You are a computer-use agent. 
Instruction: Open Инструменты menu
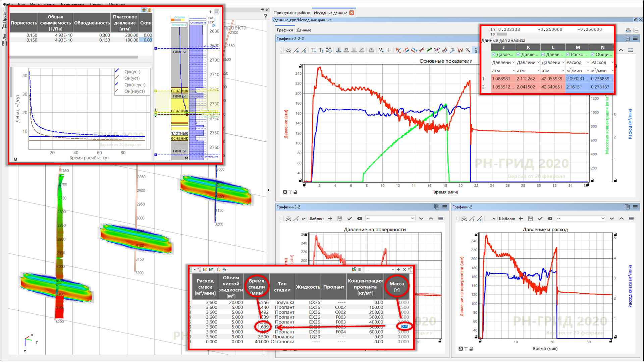click(x=43, y=4)
